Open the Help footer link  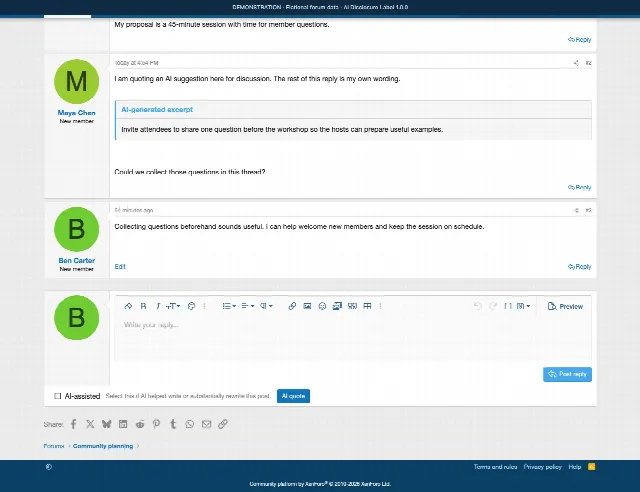pyautogui.click(x=574, y=467)
